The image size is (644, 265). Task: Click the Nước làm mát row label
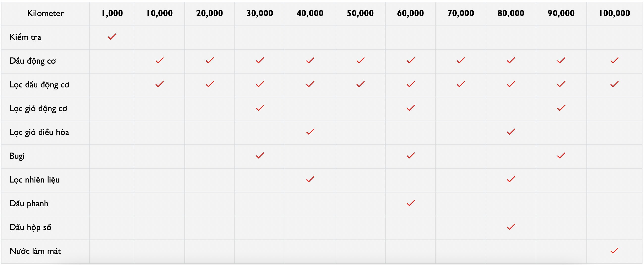(x=35, y=251)
